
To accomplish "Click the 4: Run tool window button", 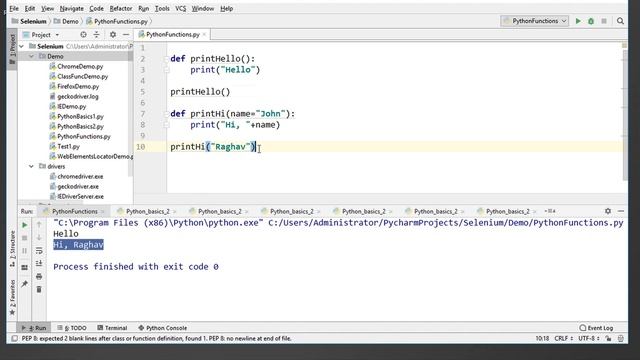I will (34, 328).
